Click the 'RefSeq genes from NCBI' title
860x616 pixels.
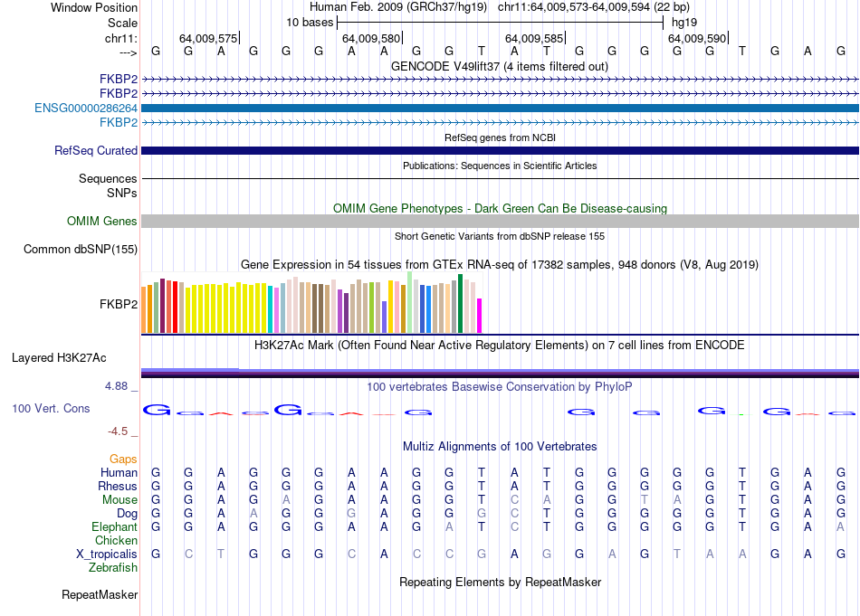(x=500, y=137)
